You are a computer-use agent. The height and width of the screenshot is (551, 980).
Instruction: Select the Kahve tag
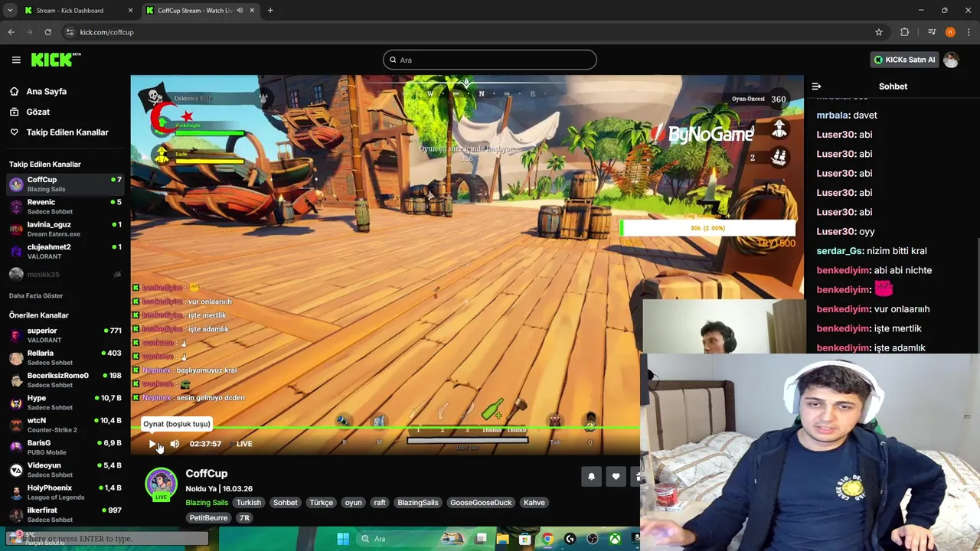pos(534,503)
